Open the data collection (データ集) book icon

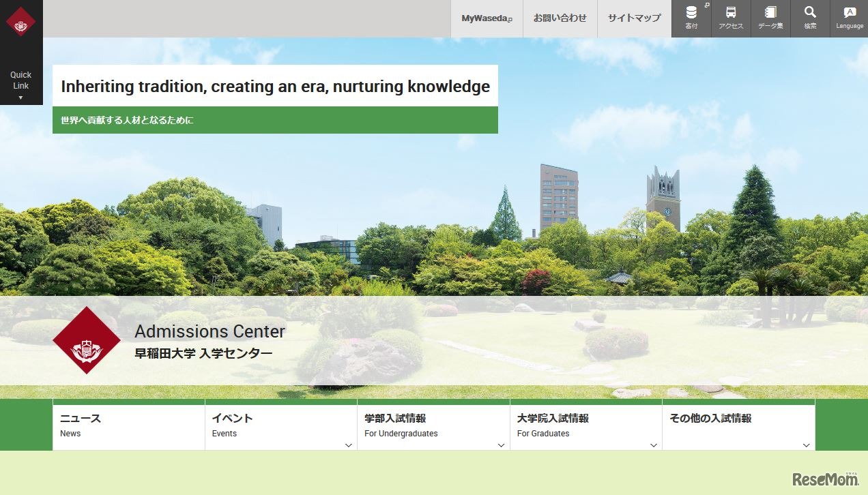[770, 15]
